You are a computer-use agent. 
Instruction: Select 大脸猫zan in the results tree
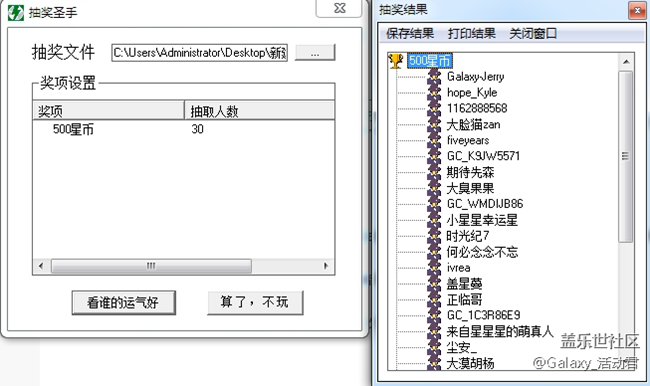[473, 124]
